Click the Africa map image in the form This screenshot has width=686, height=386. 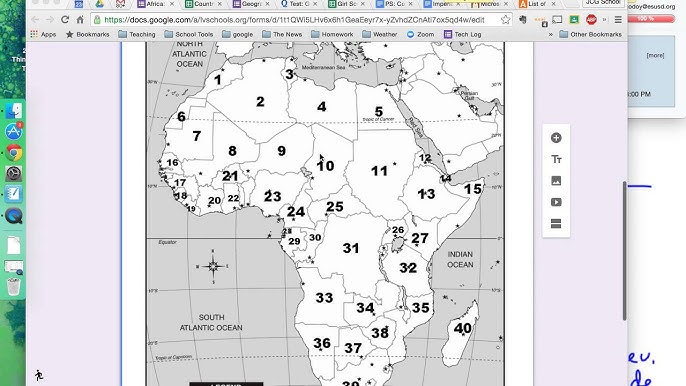point(325,214)
